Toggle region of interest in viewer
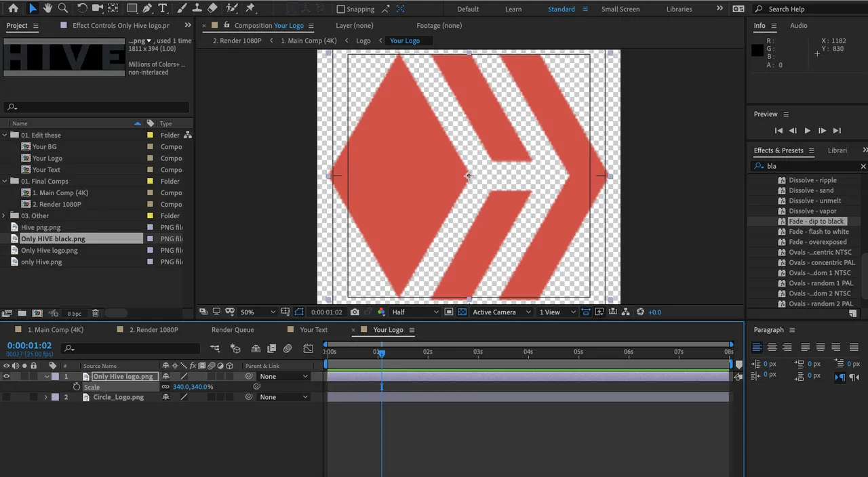Screen dimensions: 868x477 [449, 312]
